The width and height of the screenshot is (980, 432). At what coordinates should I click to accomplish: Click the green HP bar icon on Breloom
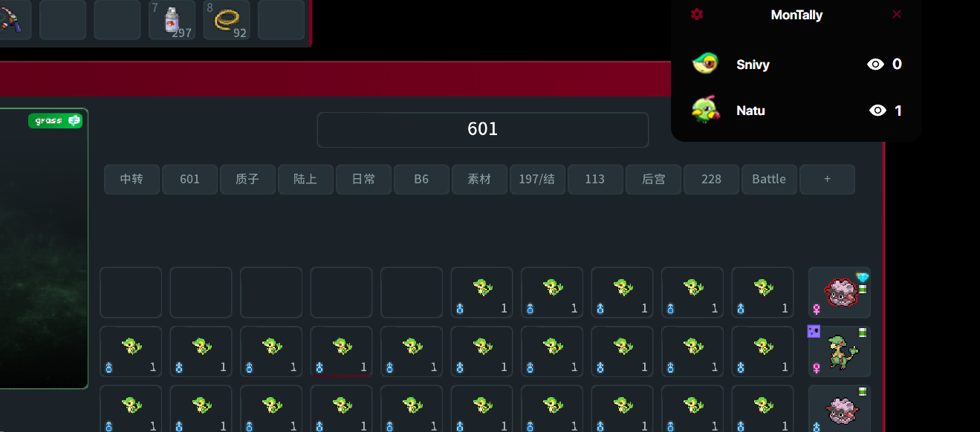pos(863,333)
